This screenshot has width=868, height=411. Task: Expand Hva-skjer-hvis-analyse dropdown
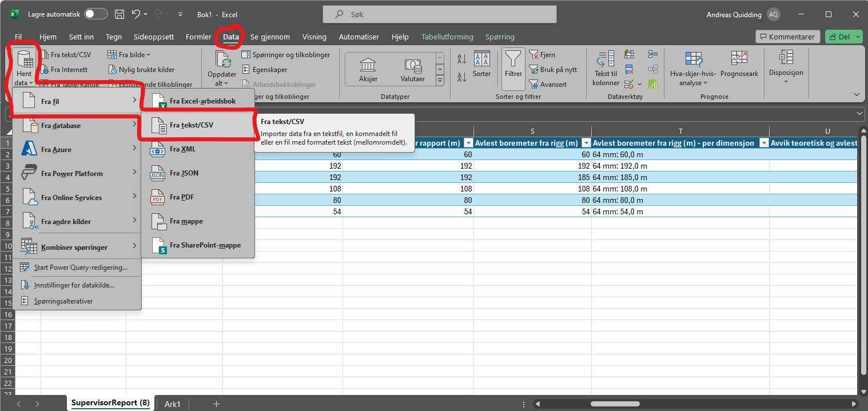click(694, 72)
